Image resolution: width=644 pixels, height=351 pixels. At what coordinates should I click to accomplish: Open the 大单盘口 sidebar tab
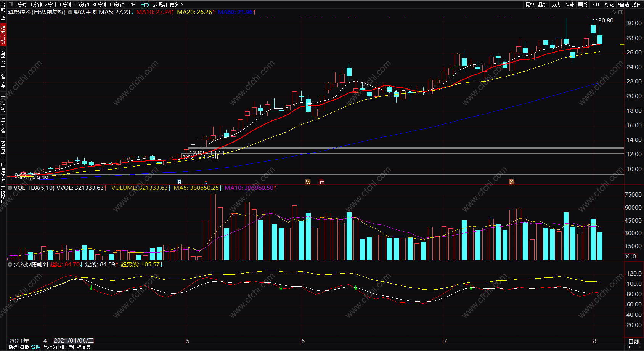3,149
